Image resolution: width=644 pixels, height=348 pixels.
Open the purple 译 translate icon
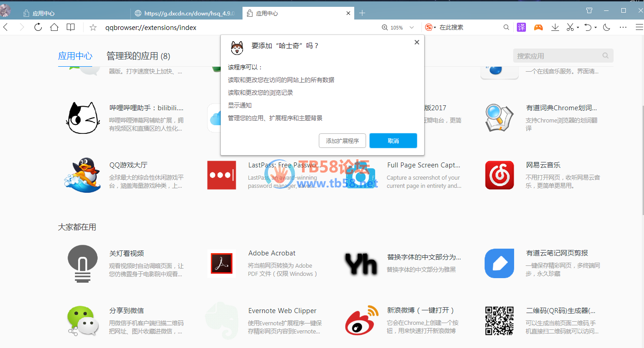tap(521, 27)
